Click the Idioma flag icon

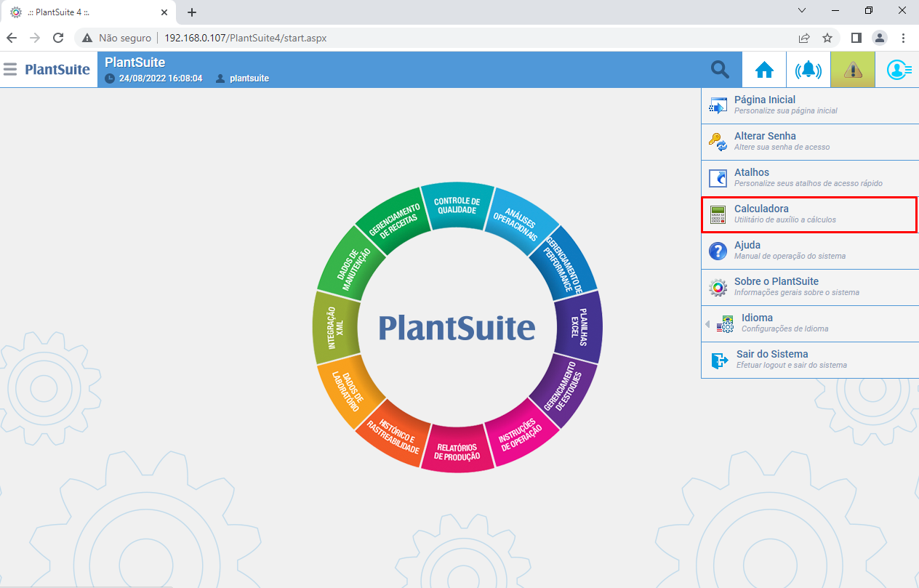click(725, 324)
